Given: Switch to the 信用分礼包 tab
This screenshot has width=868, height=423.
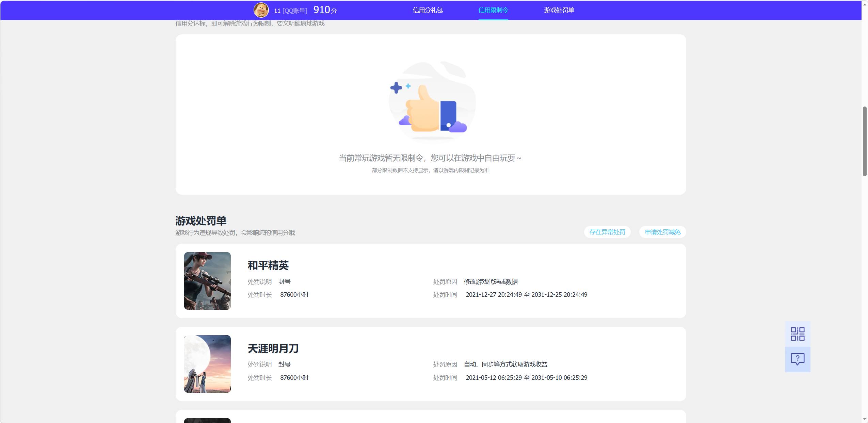Looking at the screenshot, I should [x=428, y=10].
